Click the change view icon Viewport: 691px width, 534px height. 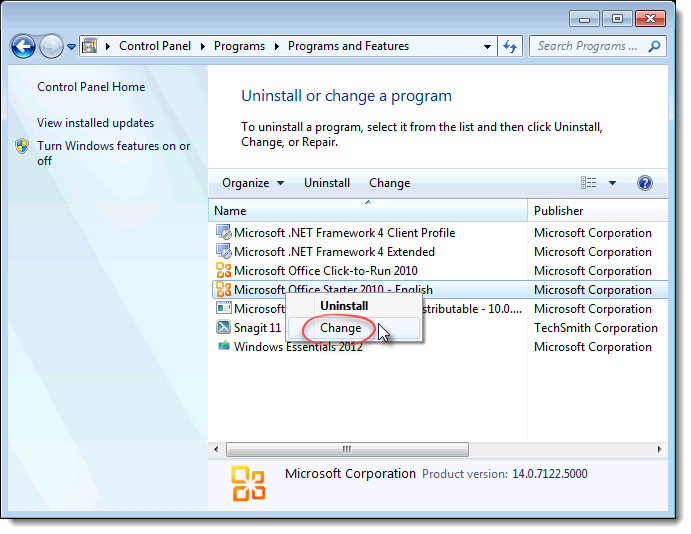point(589,182)
